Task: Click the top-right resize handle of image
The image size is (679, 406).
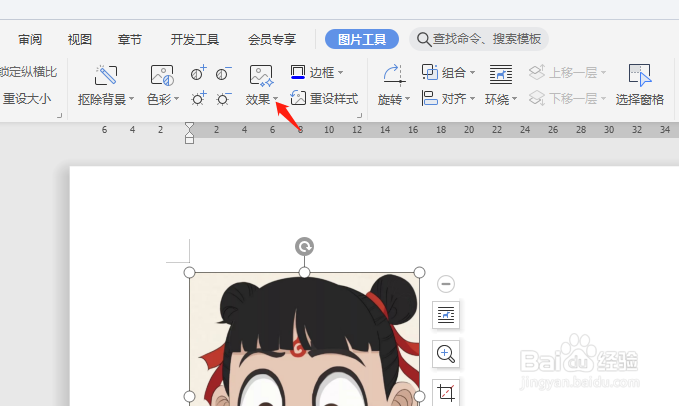Action: point(419,272)
